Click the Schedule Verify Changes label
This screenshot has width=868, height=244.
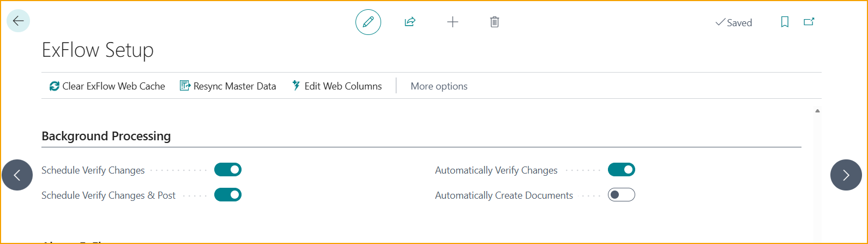click(x=93, y=170)
